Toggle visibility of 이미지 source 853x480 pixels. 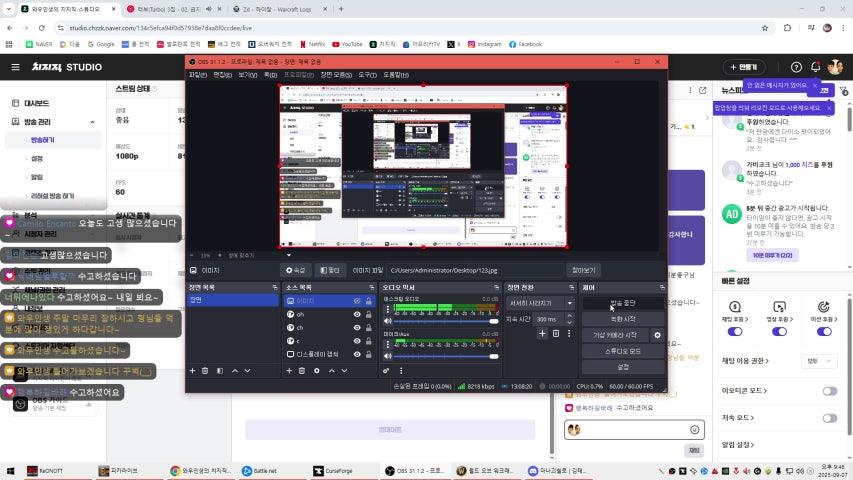357,300
